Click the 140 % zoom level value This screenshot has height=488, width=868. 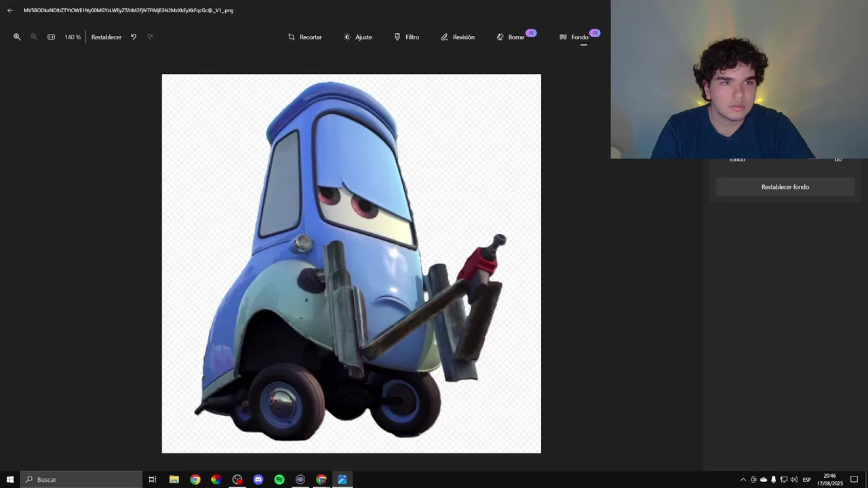[73, 37]
